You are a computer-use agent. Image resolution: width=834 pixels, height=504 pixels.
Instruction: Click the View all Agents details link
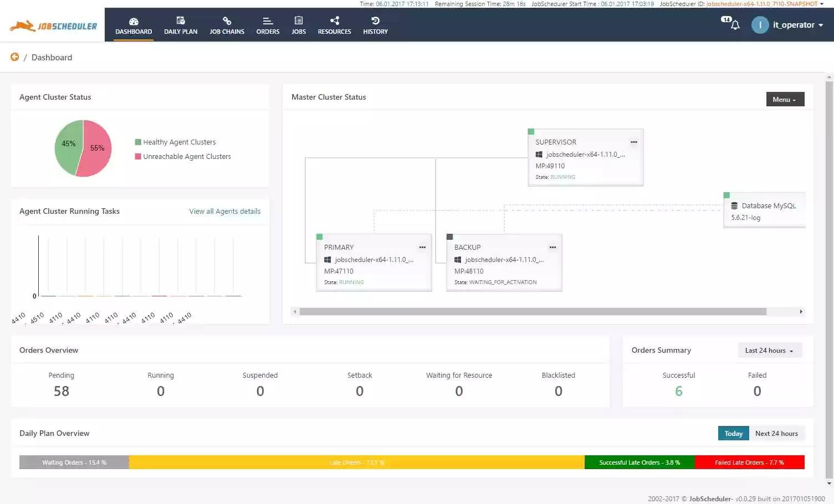(224, 211)
